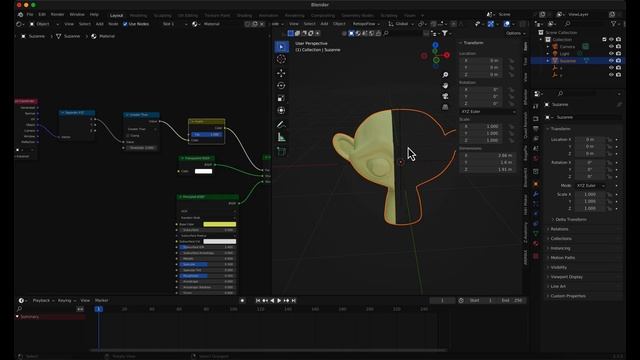Click the Suzanne mesh icon in node breadcrumb
The width and height of the screenshot is (640, 360).
point(59,36)
